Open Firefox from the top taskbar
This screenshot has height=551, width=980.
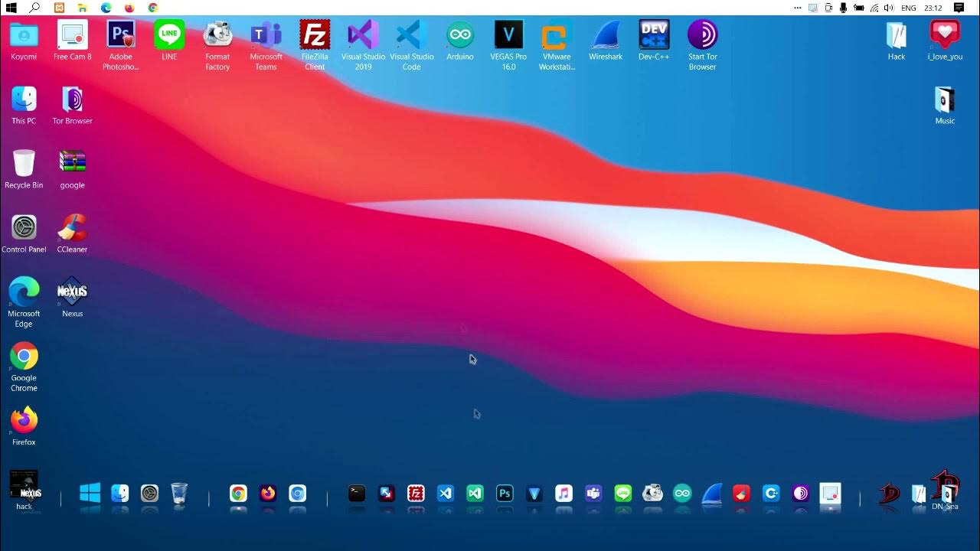click(129, 8)
